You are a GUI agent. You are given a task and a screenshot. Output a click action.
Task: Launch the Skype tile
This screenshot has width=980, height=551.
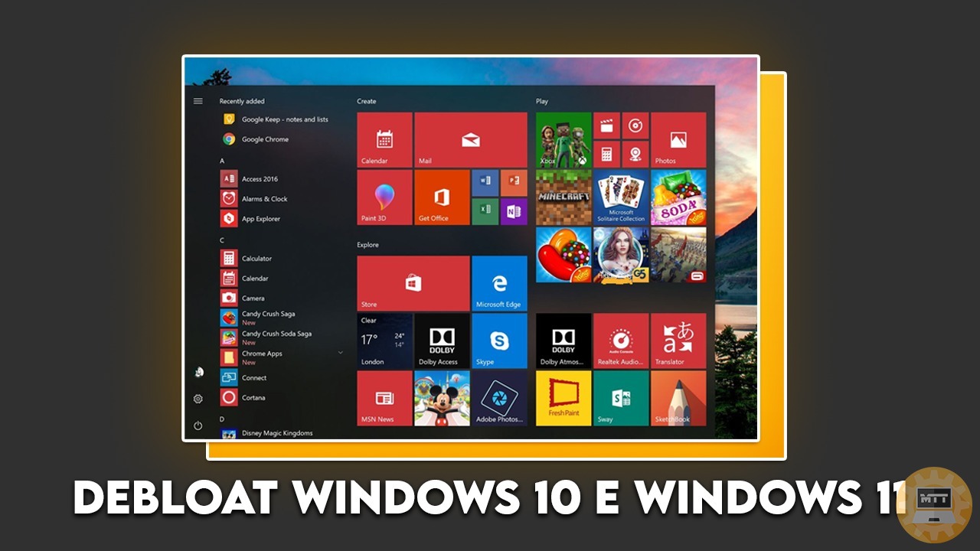pyautogui.click(x=500, y=341)
